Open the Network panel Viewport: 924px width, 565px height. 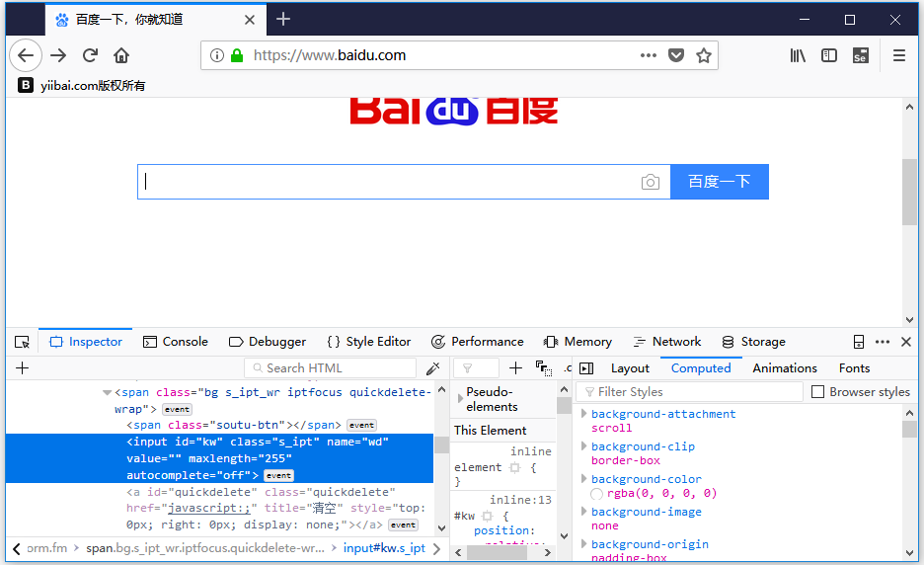(x=667, y=342)
